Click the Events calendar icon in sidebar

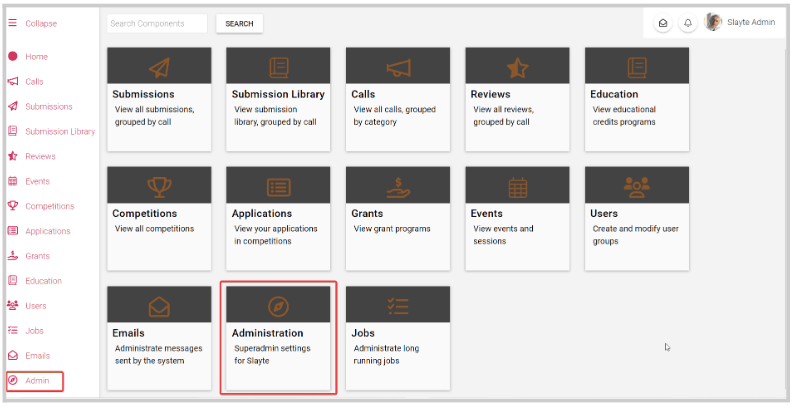click(13, 180)
